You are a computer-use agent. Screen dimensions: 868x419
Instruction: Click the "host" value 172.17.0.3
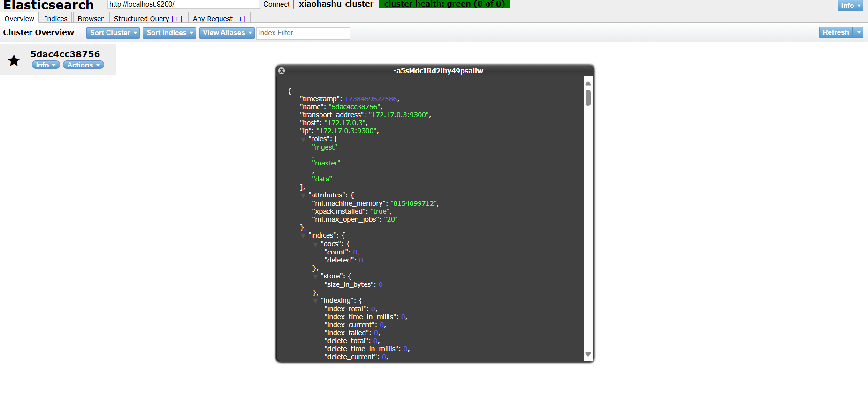point(345,123)
